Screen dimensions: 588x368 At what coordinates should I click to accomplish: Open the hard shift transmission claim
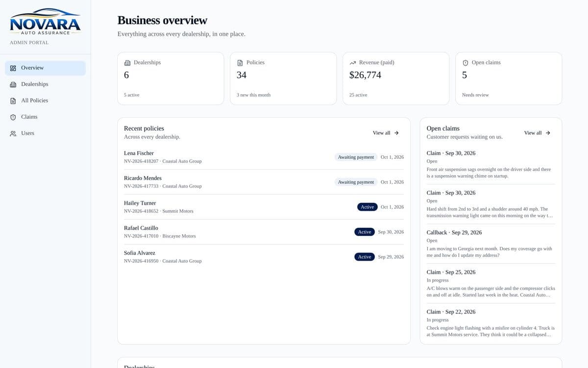pos(490,204)
